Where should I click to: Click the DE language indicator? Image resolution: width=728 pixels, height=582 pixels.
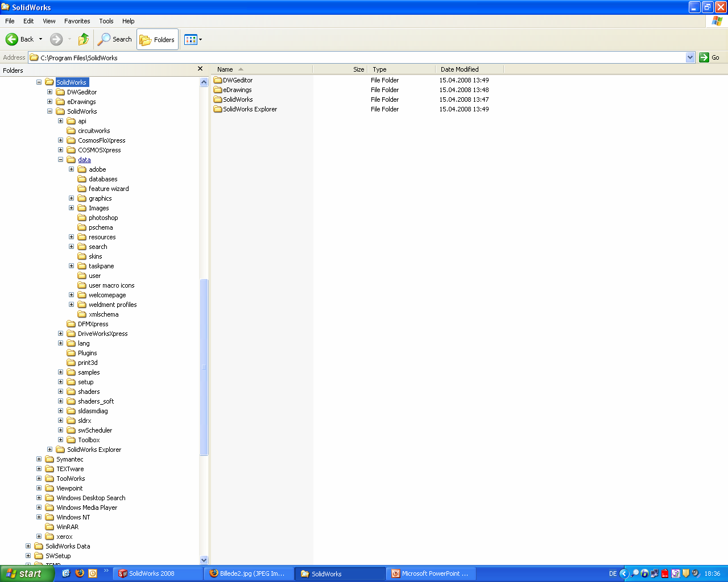(x=613, y=574)
